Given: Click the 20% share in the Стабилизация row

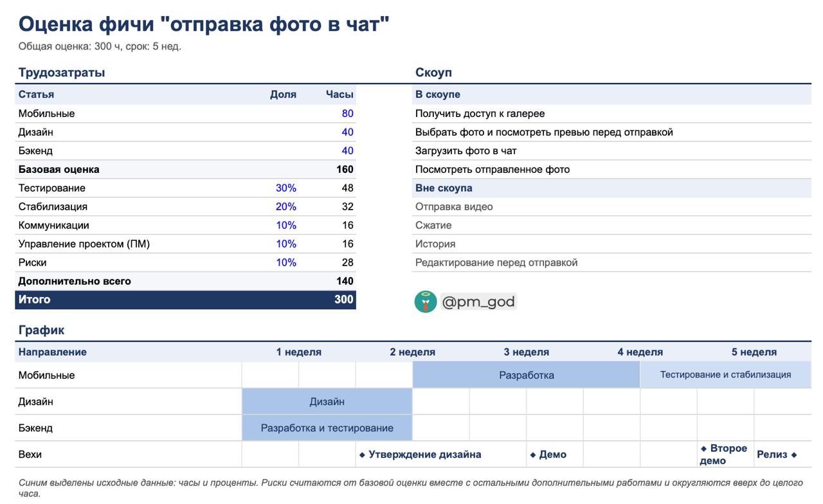Looking at the screenshot, I should point(286,207).
